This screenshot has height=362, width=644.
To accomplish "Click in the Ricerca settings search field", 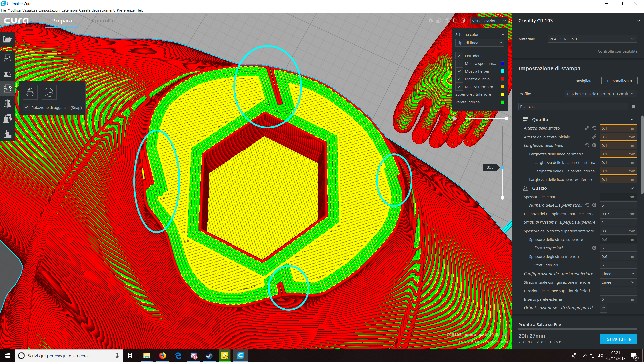I will (x=573, y=107).
